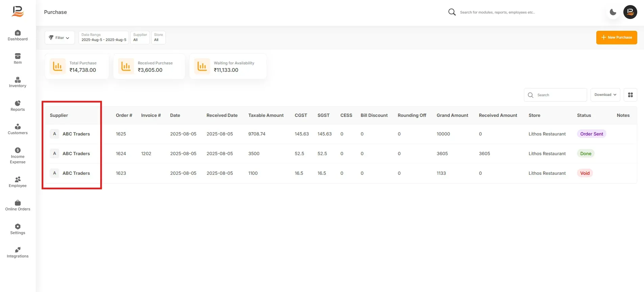644x292 pixels.
Task: Click the Order Sent status badge
Action: click(592, 134)
